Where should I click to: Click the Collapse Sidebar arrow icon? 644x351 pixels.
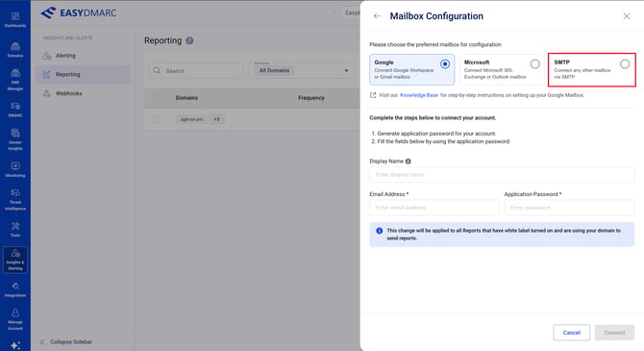(x=42, y=342)
